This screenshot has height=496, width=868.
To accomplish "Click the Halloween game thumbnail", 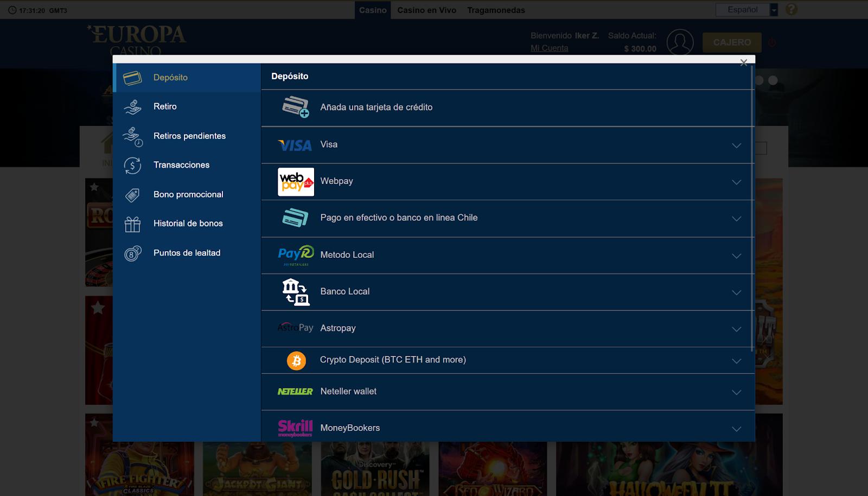I will [x=669, y=469].
